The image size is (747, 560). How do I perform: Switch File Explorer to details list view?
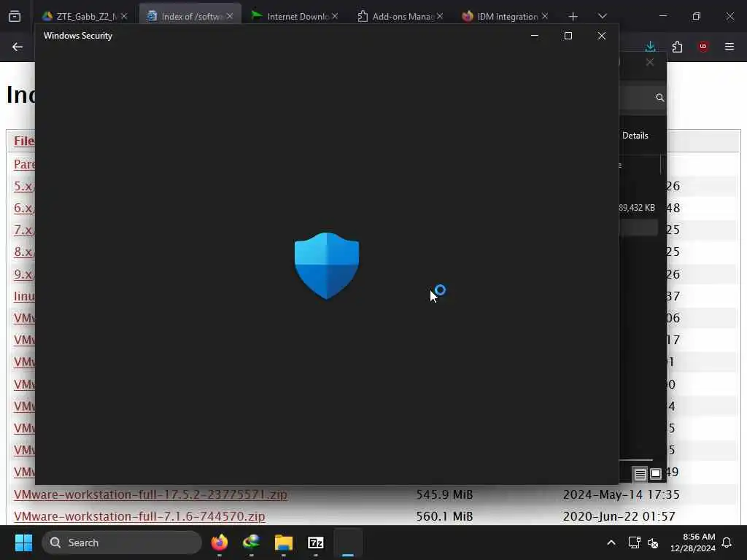[x=640, y=474]
